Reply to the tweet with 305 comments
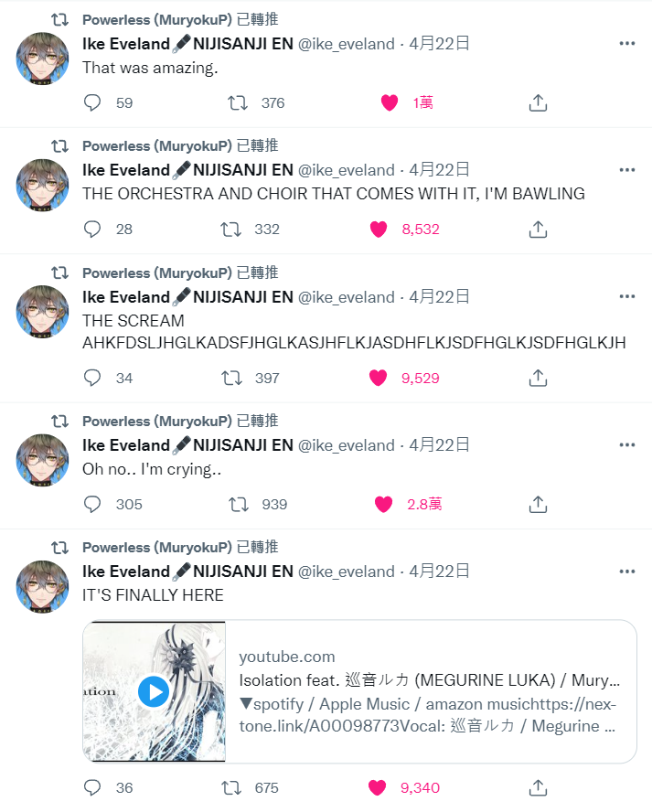 [92, 504]
